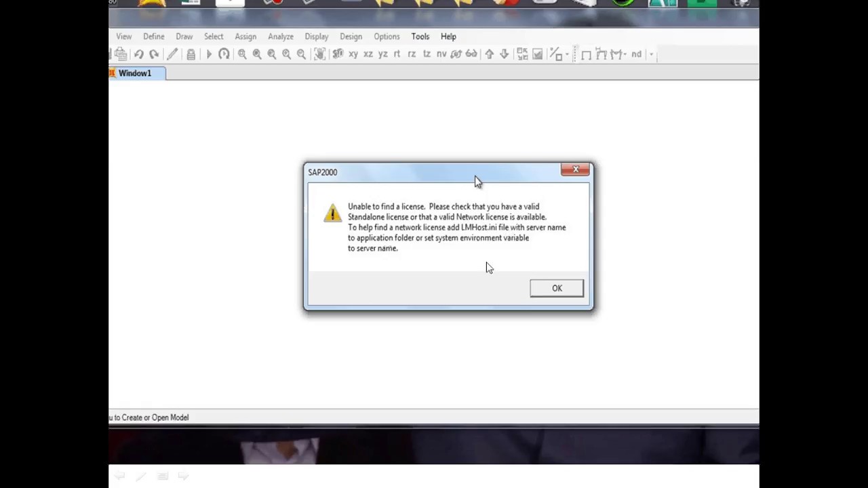868x488 pixels.
Task: Select the rubber band zoom magnifier
Action: tap(242, 54)
